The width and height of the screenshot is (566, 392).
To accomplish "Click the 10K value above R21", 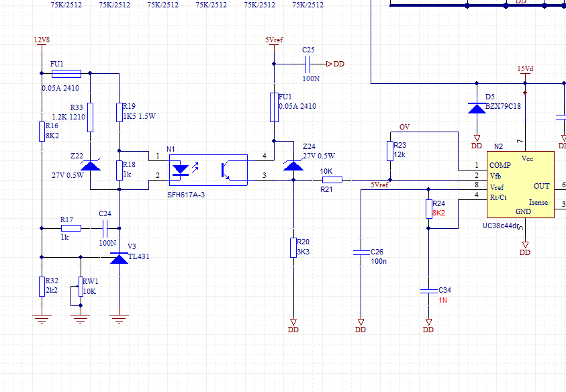I will pyautogui.click(x=326, y=171).
